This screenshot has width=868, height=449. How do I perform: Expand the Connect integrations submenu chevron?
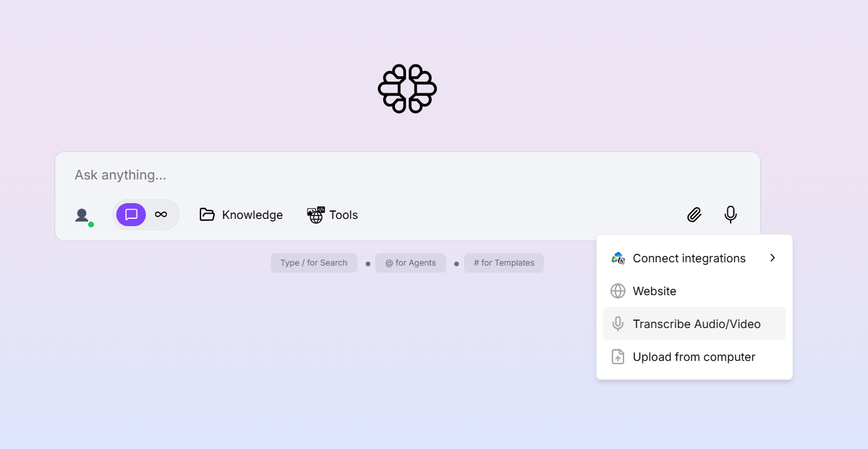coord(772,258)
